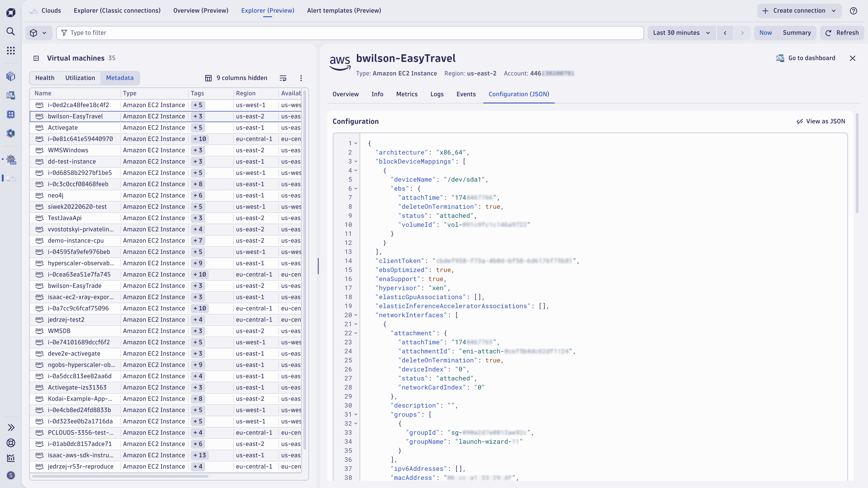Open the Clouds app icon in sidebar
The width and height of the screenshot is (868, 488).
pos(11,178)
